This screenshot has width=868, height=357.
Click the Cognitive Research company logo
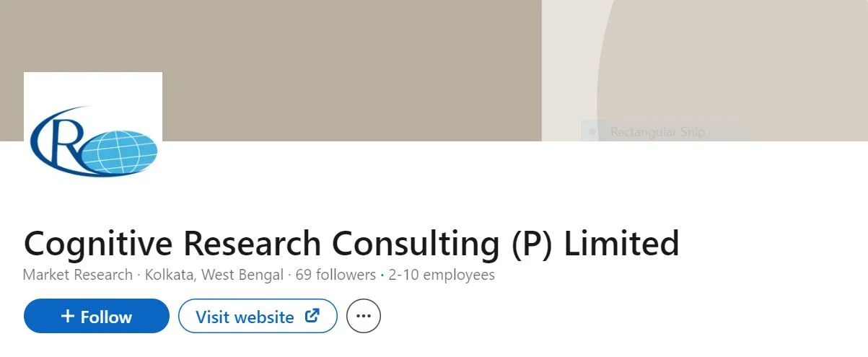pos(93,141)
